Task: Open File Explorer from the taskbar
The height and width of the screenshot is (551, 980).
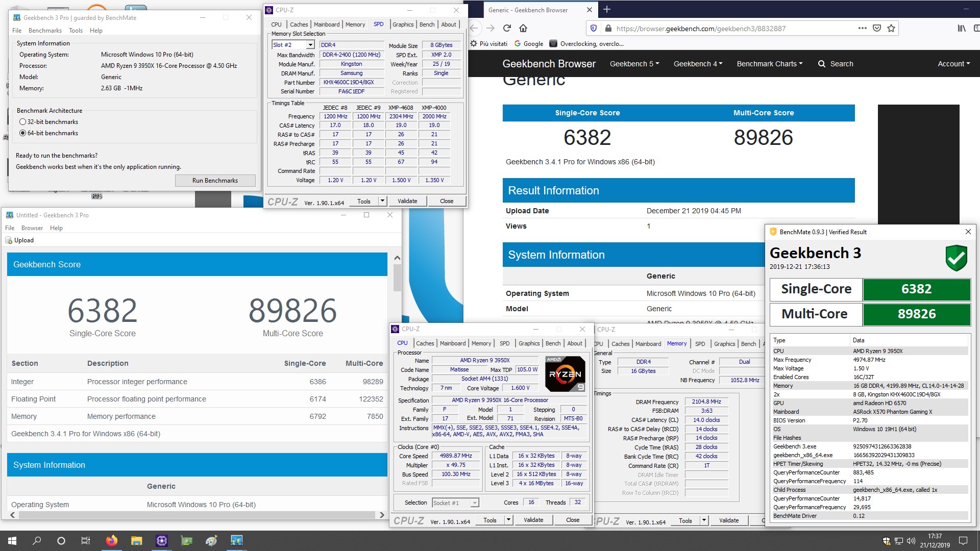Action: pyautogui.click(x=136, y=540)
